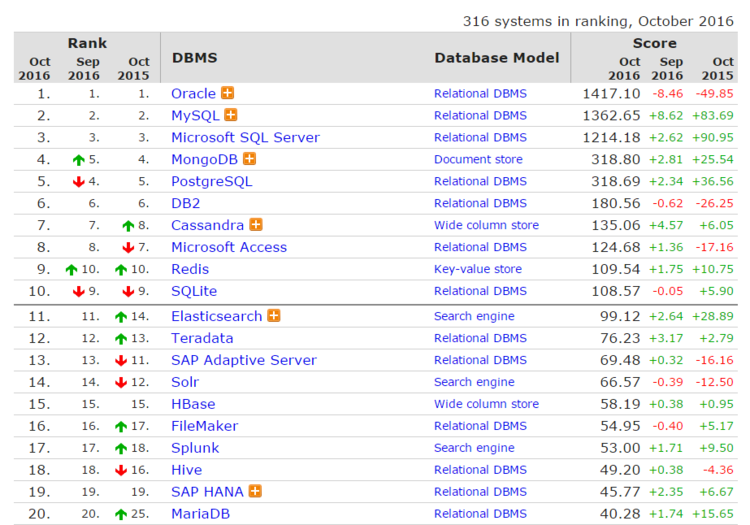Open the Solr link

185,382
